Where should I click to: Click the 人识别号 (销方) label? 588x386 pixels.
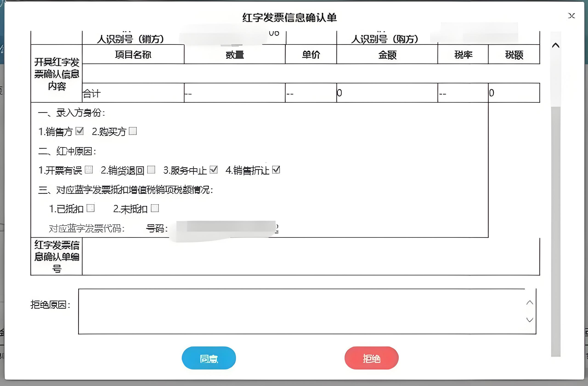tap(130, 39)
